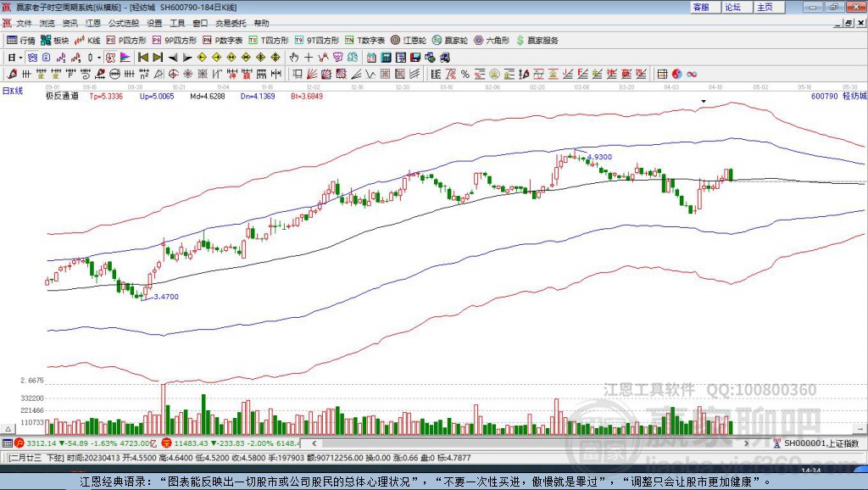Screen dimensions: 868x490
Task: Jump to last bar icon
Action: click(x=158, y=58)
